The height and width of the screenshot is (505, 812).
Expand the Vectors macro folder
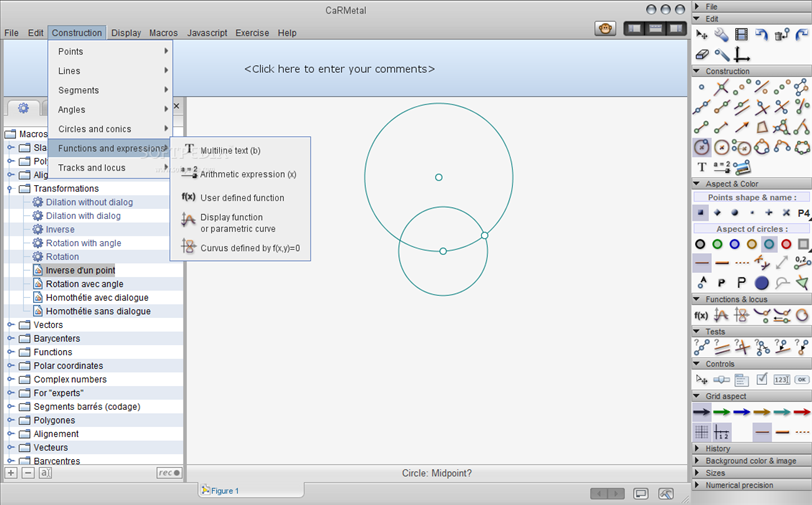[10, 325]
